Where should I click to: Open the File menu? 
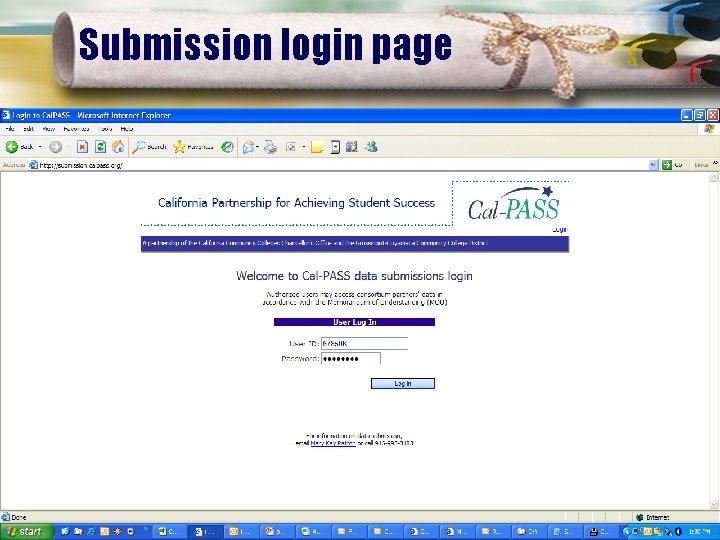point(10,129)
